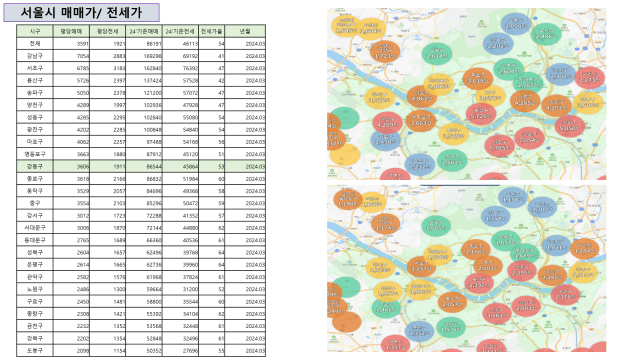Screen dimensions: 640x360
Task: Click the 강남구 district cell
Action: [x=35, y=56]
